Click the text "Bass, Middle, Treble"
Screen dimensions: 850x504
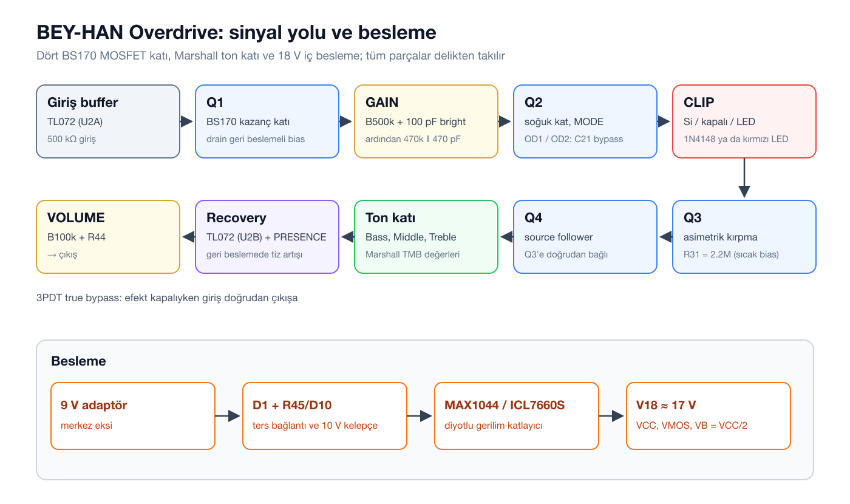pyautogui.click(x=411, y=237)
